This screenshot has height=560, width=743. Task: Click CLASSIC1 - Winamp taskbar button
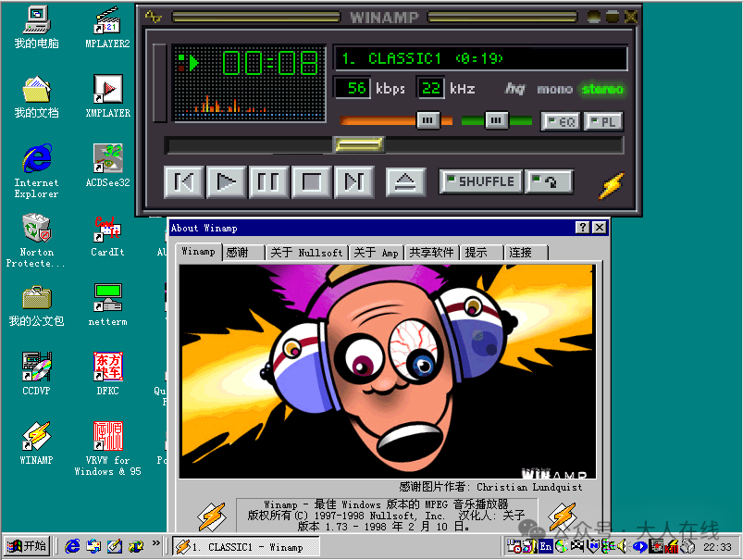click(245, 547)
